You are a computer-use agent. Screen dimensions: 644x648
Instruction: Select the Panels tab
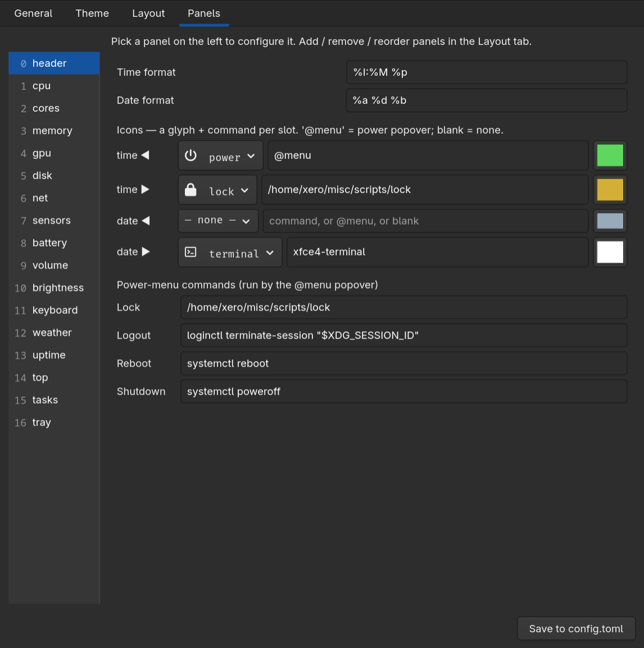[204, 13]
